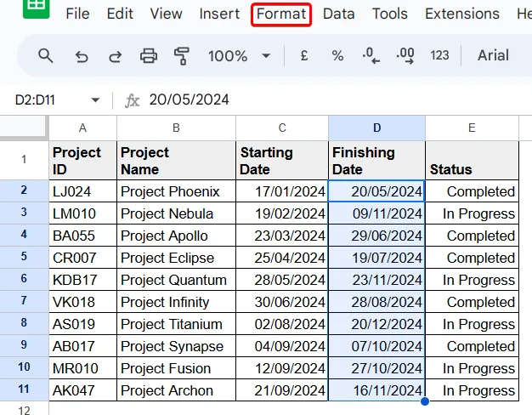Open more formats 123 button
Viewport: 532px width, 415px height.
439,55
